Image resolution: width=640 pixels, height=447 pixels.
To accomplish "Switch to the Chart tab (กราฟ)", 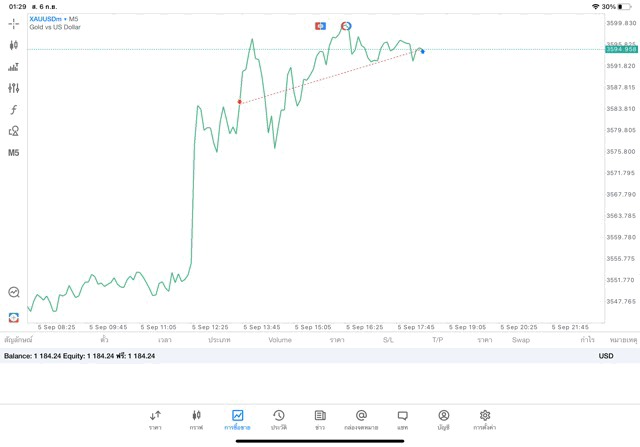I will click(196, 419).
